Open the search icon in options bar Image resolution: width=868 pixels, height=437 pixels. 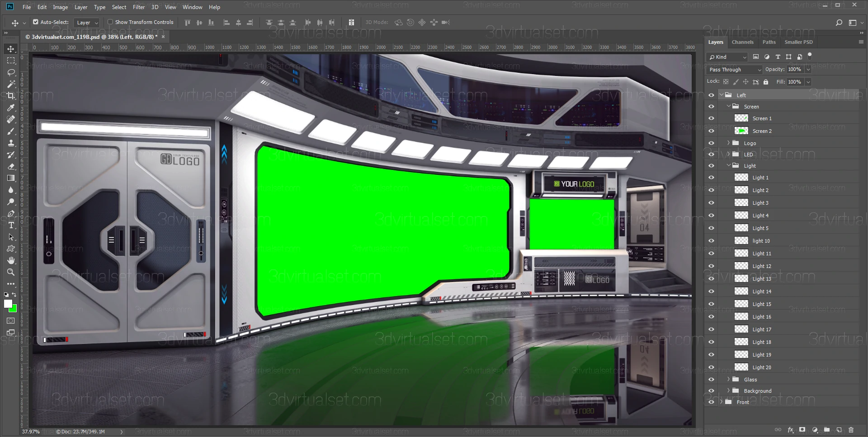point(839,23)
